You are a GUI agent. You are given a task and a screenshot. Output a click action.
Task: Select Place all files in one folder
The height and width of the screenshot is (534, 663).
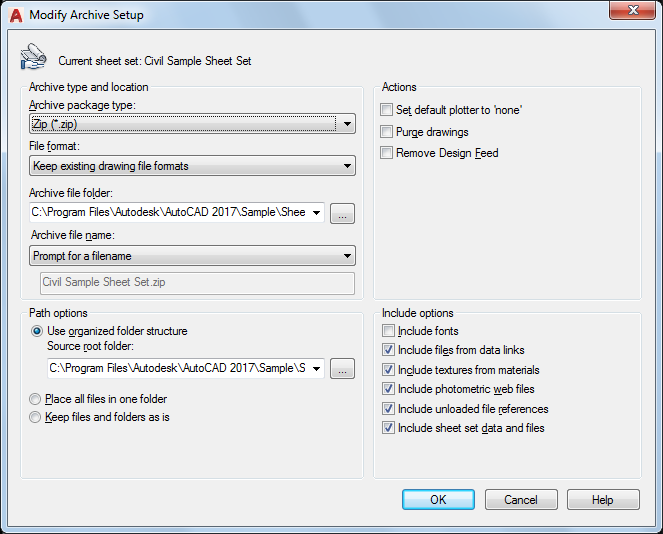(37, 399)
